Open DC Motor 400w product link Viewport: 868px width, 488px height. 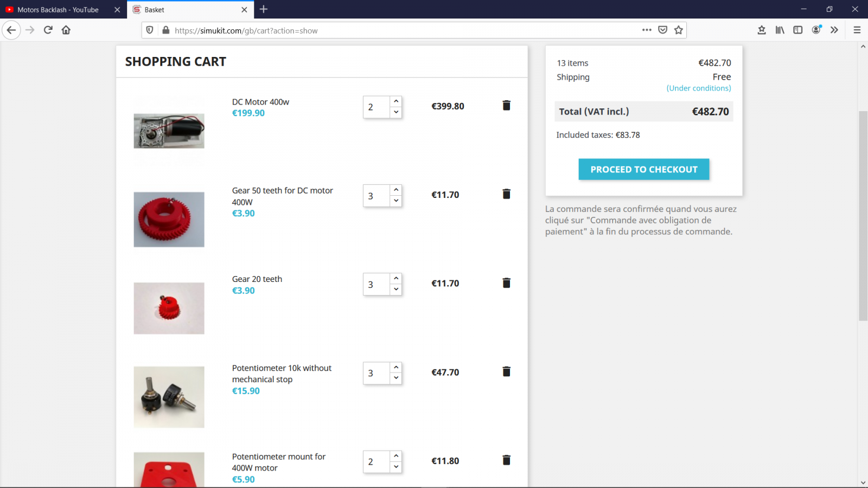pos(260,102)
